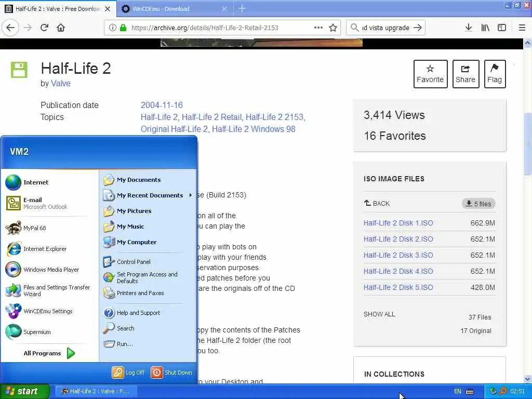This screenshot has height=399, width=532.
Task: Open the Half-Life 2 Windows 98 topic
Action: click(x=254, y=129)
